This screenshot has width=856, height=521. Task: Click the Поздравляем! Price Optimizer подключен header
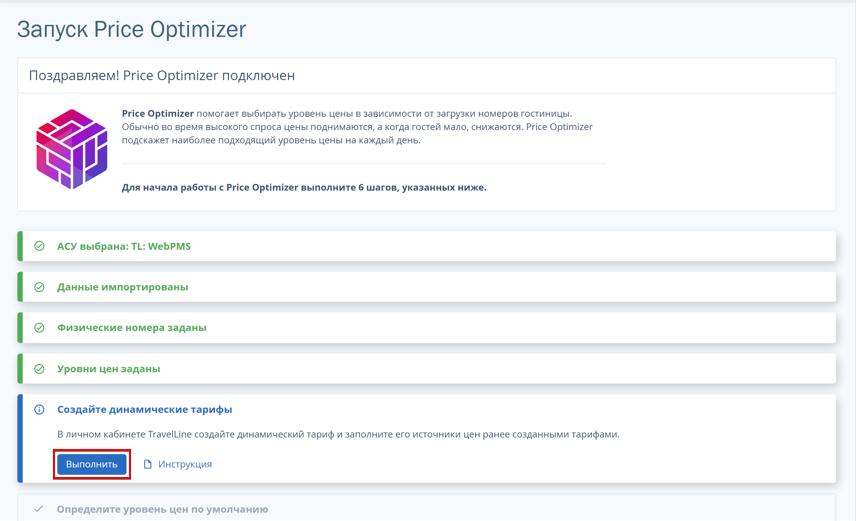[x=162, y=75]
